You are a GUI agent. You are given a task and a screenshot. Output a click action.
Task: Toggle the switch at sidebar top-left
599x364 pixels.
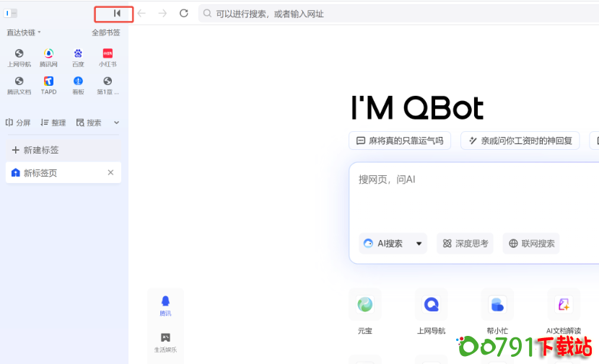pyautogui.click(x=11, y=13)
